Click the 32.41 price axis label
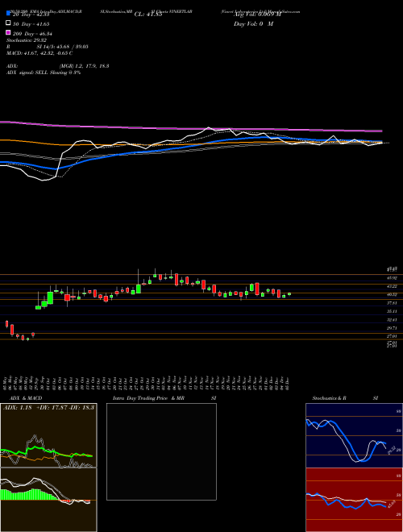The image size is (403, 532). pyautogui.click(x=393, y=320)
